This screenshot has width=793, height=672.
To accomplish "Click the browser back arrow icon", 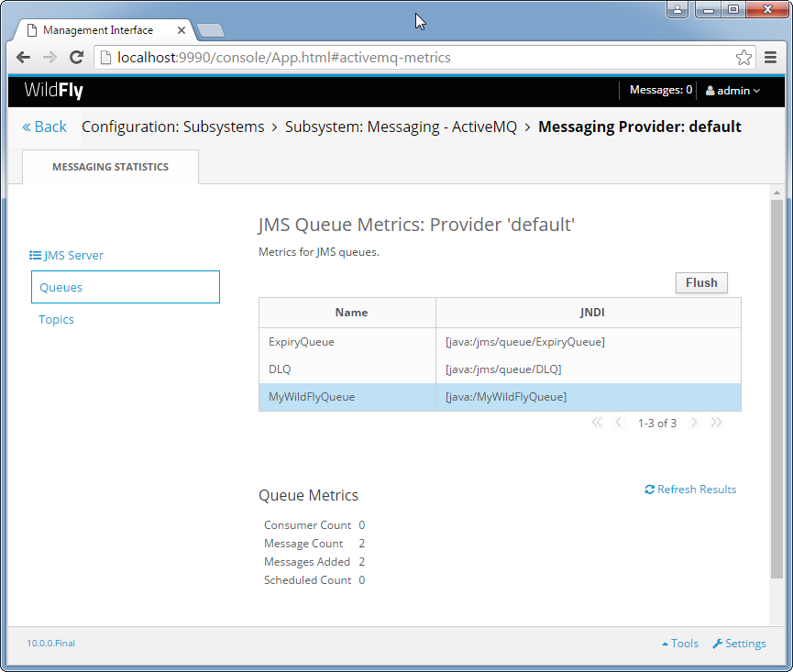I will pyautogui.click(x=23, y=58).
